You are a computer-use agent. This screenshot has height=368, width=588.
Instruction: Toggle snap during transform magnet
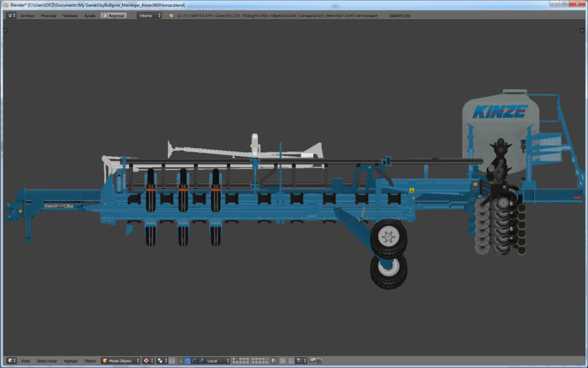pyautogui.click(x=293, y=361)
